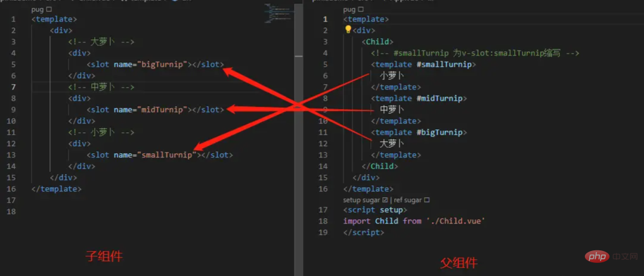Image resolution: width=644 pixels, height=276 pixels.
Task: Click the </div> tag on left line 15
Action: [x=63, y=178]
